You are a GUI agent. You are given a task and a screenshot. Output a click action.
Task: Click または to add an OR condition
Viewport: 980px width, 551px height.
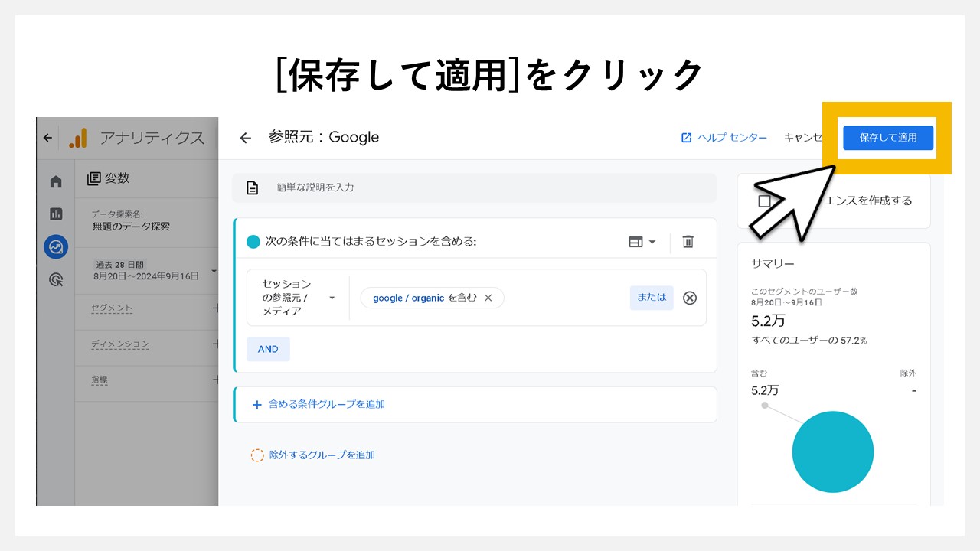click(x=651, y=298)
